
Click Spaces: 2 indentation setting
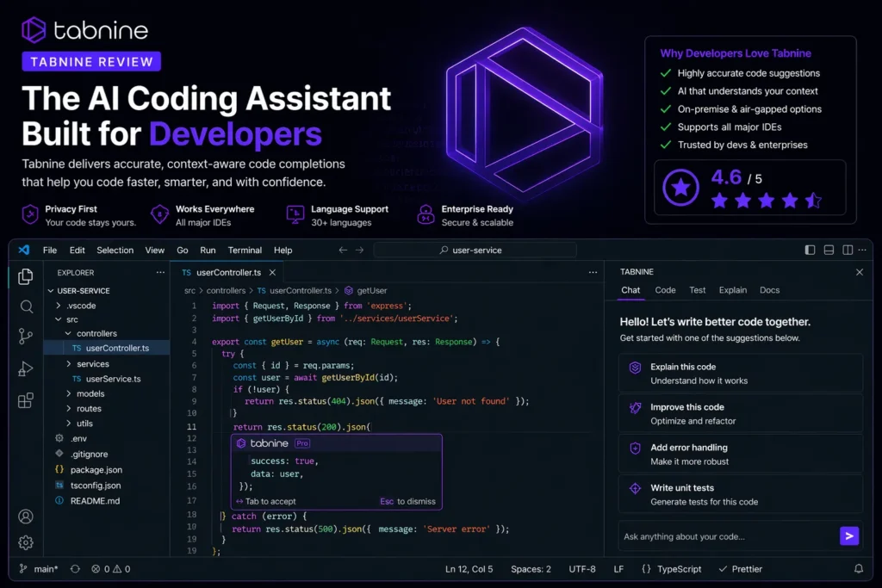531,569
